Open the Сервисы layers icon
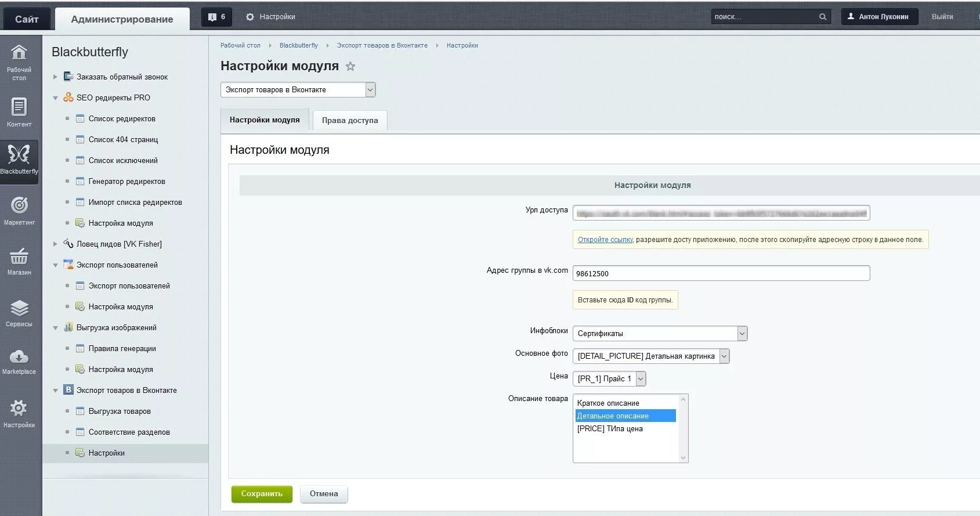Viewport: 980px width, 516px height. [x=19, y=308]
